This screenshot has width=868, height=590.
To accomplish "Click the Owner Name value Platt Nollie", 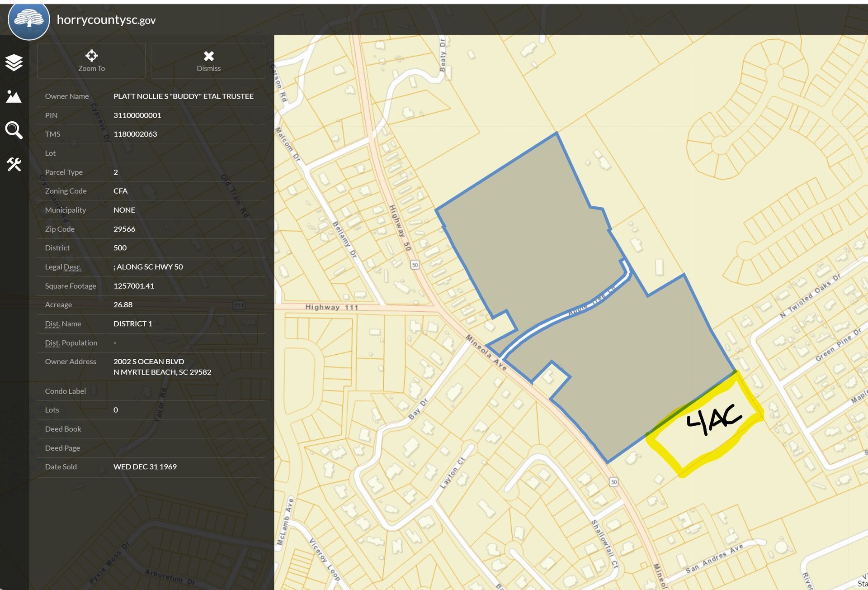I will click(x=183, y=96).
